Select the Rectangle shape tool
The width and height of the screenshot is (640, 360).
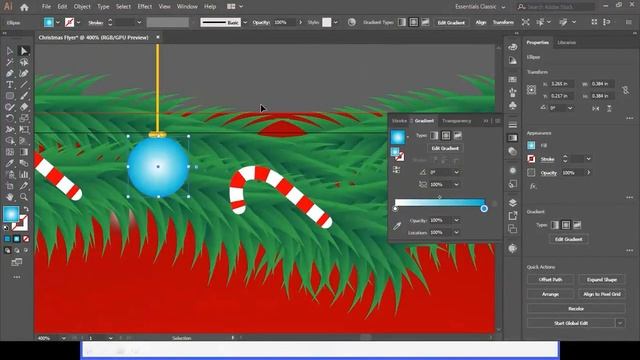pos(9,96)
